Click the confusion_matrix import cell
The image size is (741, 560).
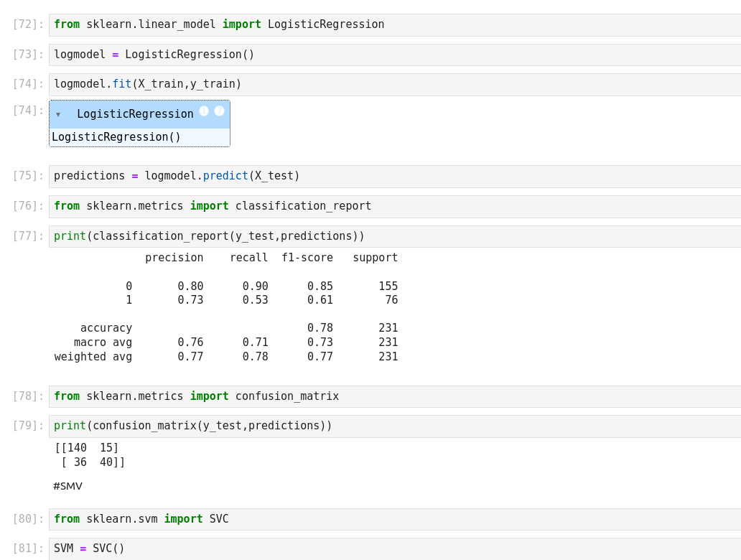click(395, 397)
